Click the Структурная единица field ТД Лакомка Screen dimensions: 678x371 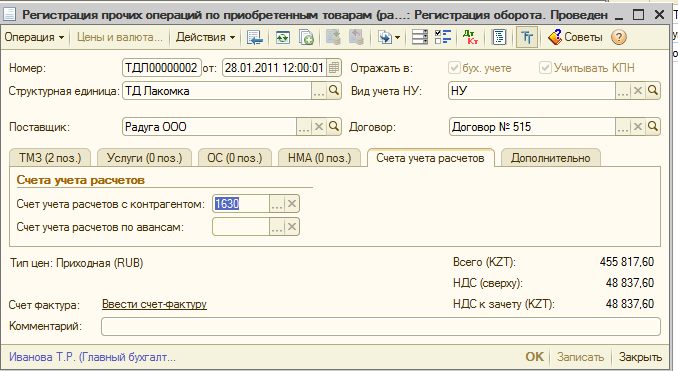pos(217,91)
